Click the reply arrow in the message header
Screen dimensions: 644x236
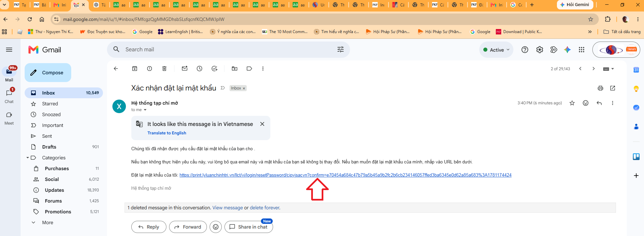(x=599, y=103)
